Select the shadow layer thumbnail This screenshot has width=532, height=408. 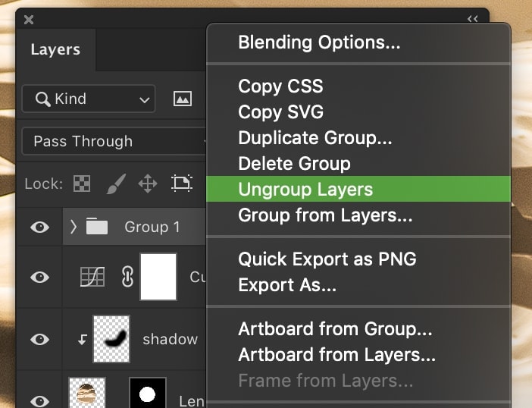click(x=111, y=339)
